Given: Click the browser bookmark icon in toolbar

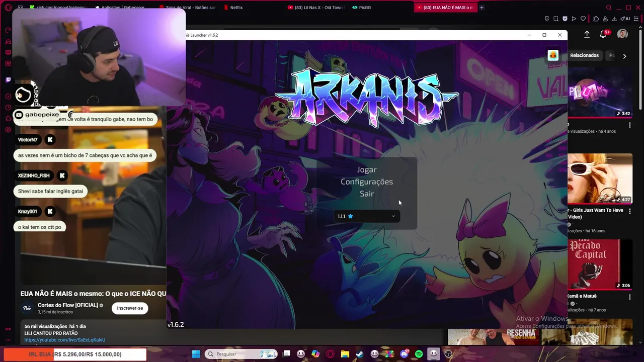Looking at the screenshot, I should pos(547,19).
